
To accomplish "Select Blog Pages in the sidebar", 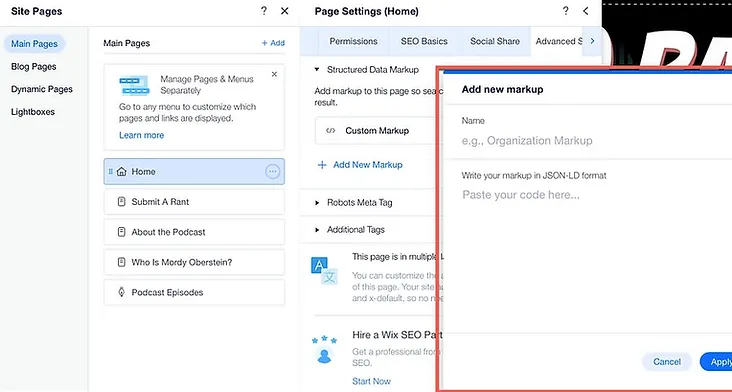I will pyautogui.click(x=34, y=67).
